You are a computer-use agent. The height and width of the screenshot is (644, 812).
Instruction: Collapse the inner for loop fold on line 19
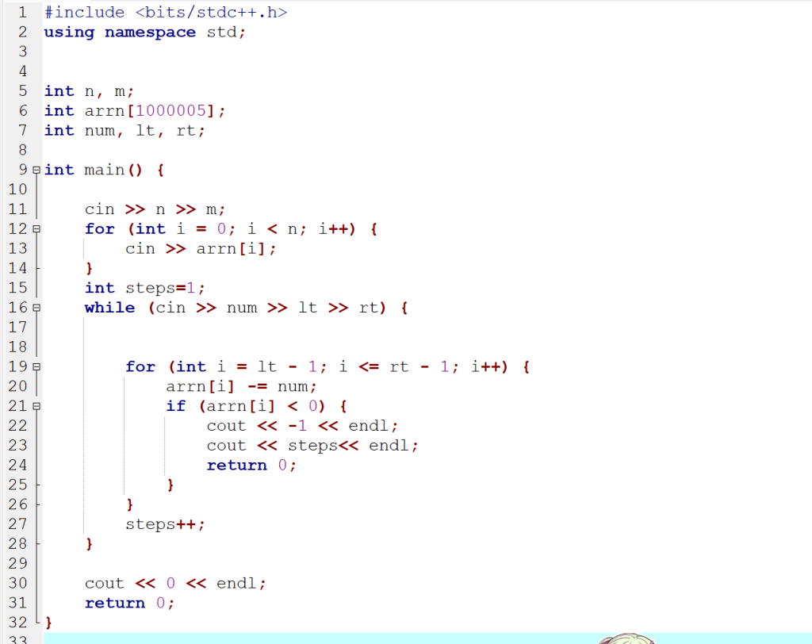(x=36, y=367)
